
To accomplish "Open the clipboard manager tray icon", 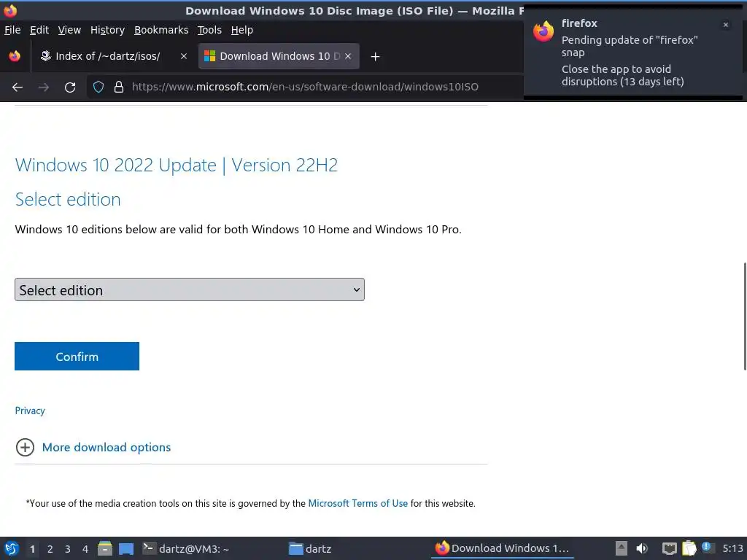I will (689, 548).
